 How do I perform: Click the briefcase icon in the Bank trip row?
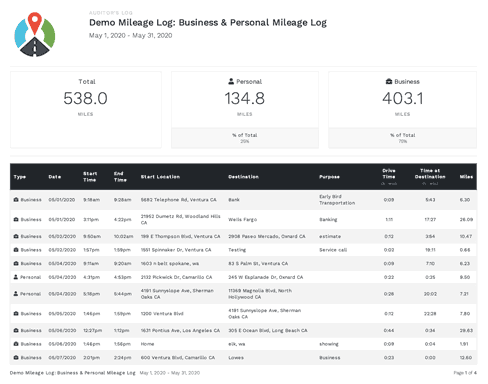16,200
